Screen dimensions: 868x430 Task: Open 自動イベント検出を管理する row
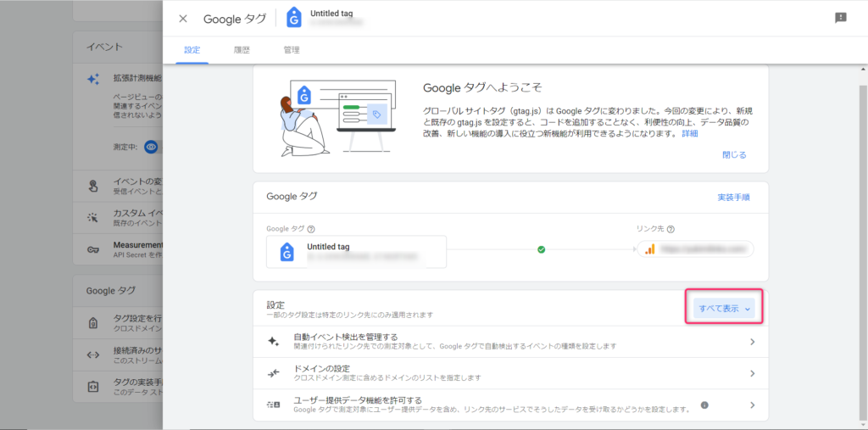[x=510, y=341]
